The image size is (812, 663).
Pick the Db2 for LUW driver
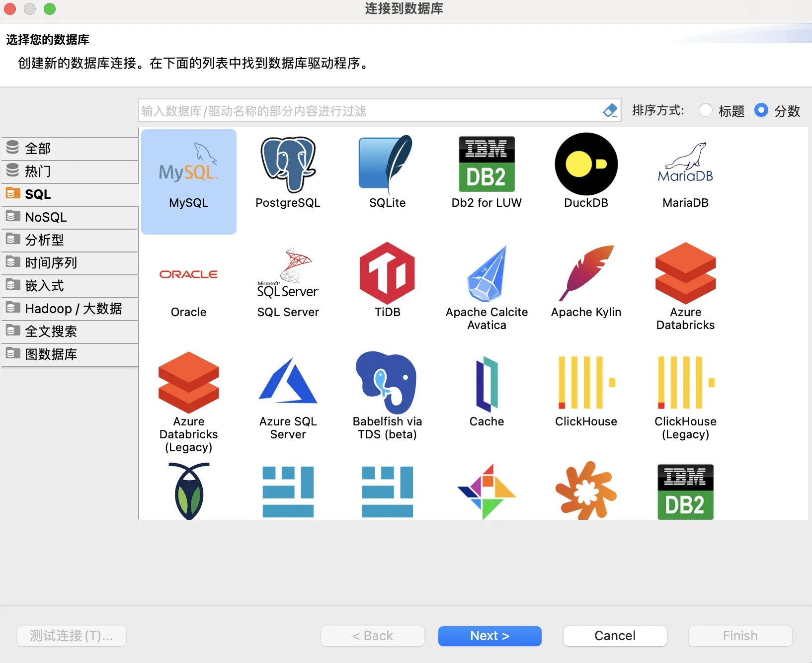[487, 171]
